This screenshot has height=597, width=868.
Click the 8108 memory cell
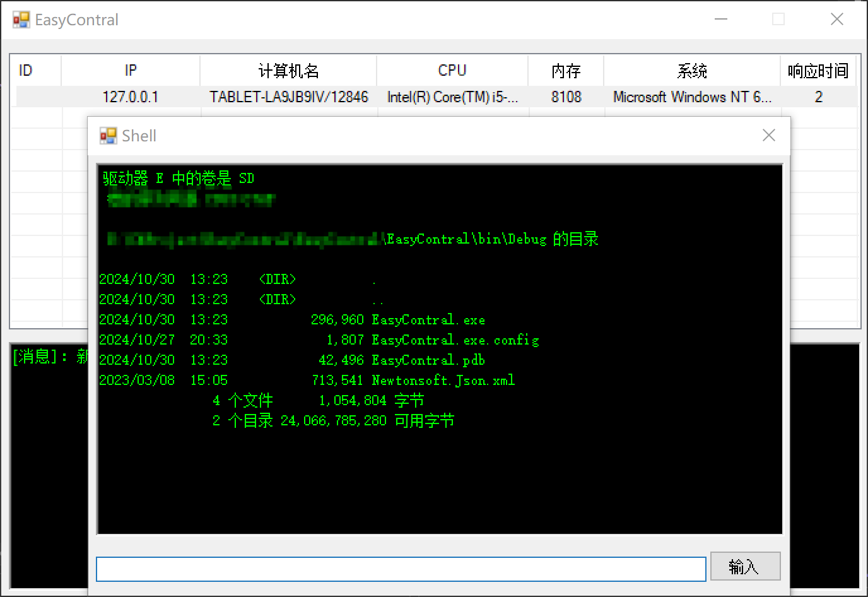pos(566,97)
